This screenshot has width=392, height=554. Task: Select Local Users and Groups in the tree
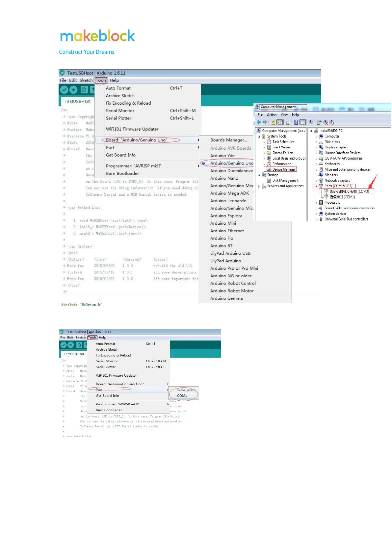click(289, 159)
